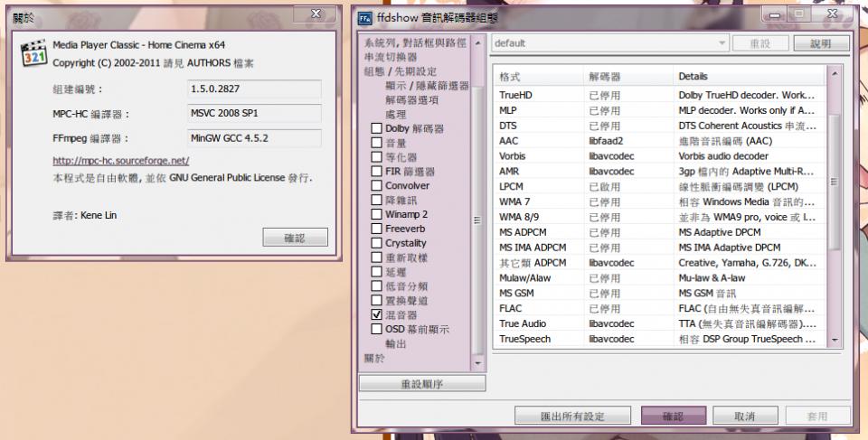Enable the 延遲 checkbox
This screenshot has width=868, height=440.
[x=376, y=272]
